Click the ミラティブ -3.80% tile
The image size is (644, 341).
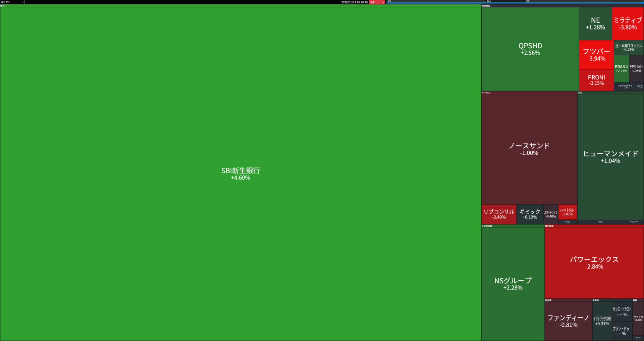click(x=628, y=23)
